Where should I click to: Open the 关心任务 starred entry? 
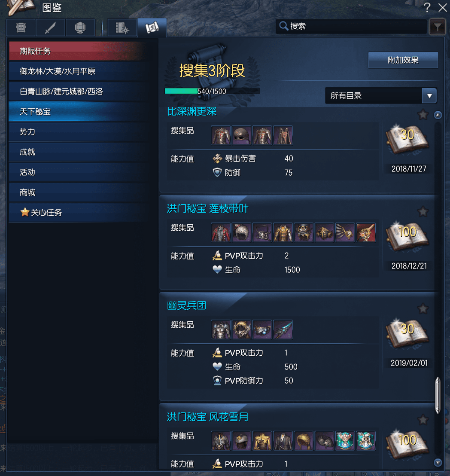(82, 213)
